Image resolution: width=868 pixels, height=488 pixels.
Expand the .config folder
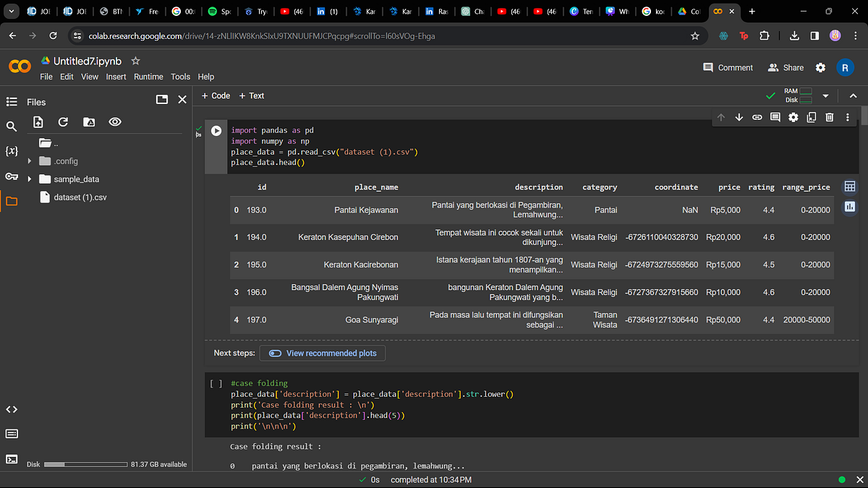[x=30, y=161]
